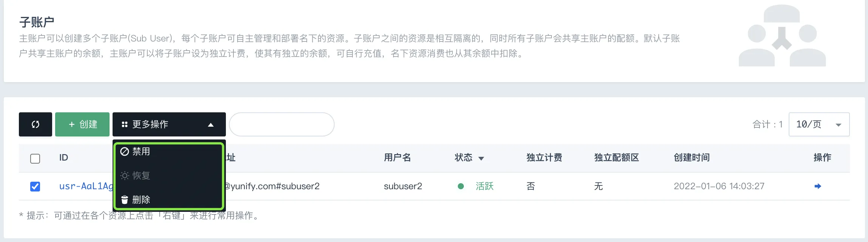Click the green active status dot
The height and width of the screenshot is (242, 868).
click(x=461, y=186)
